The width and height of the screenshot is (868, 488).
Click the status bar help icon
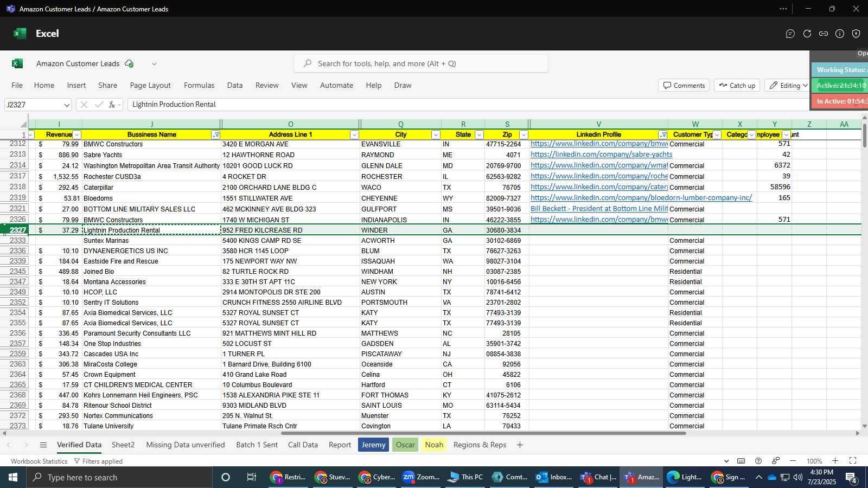tap(758, 461)
